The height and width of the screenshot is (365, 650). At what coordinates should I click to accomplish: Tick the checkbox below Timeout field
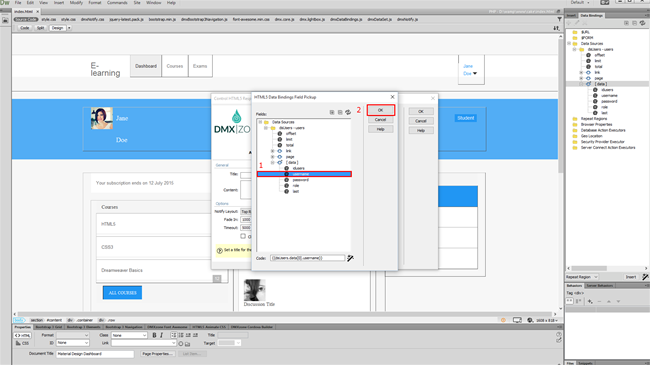click(x=243, y=236)
